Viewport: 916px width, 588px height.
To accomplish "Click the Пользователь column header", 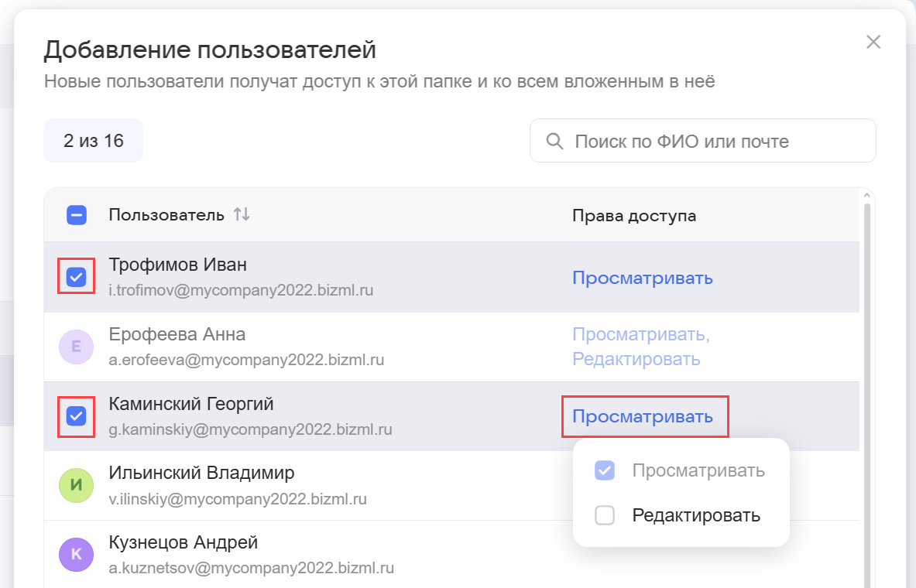I will pos(166,215).
